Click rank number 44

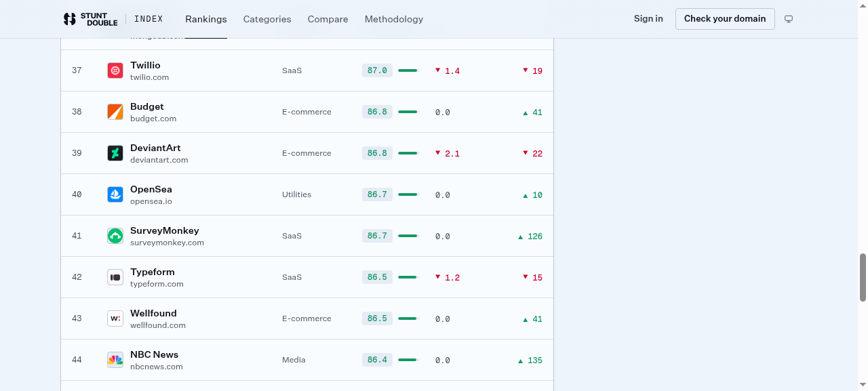77,360
